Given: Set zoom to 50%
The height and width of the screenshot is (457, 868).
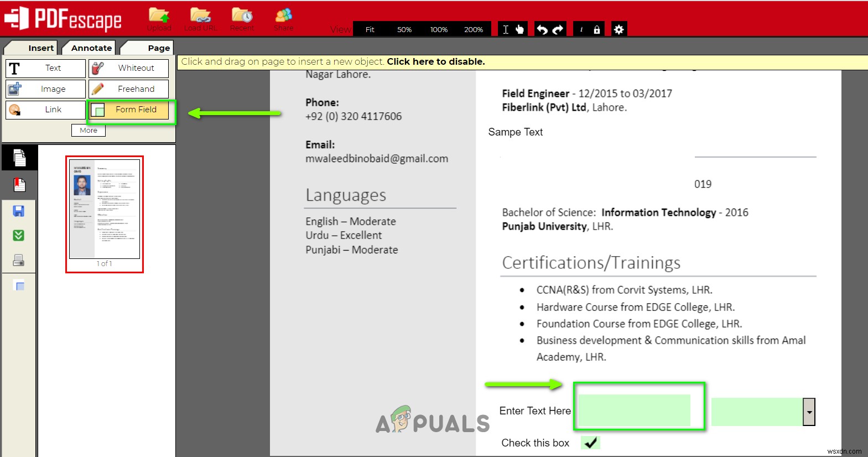Looking at the screenshot, I should tap(404, 29).
